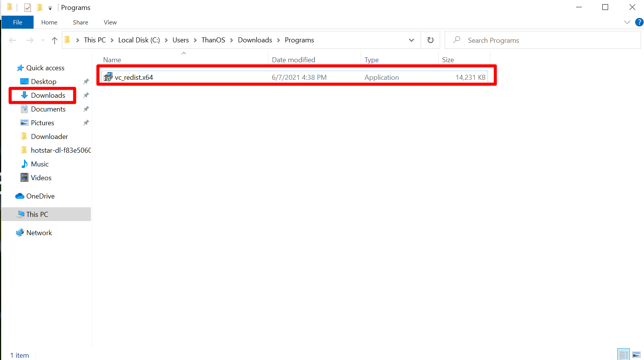Switch to details view layout
The image size is (644, 360).
[624, 355]
